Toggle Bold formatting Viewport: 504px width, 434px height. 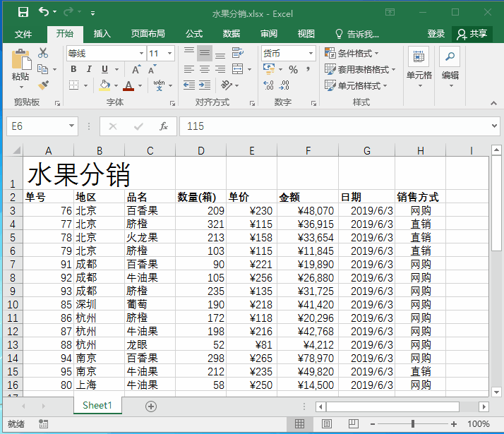(x=73, y=69)
